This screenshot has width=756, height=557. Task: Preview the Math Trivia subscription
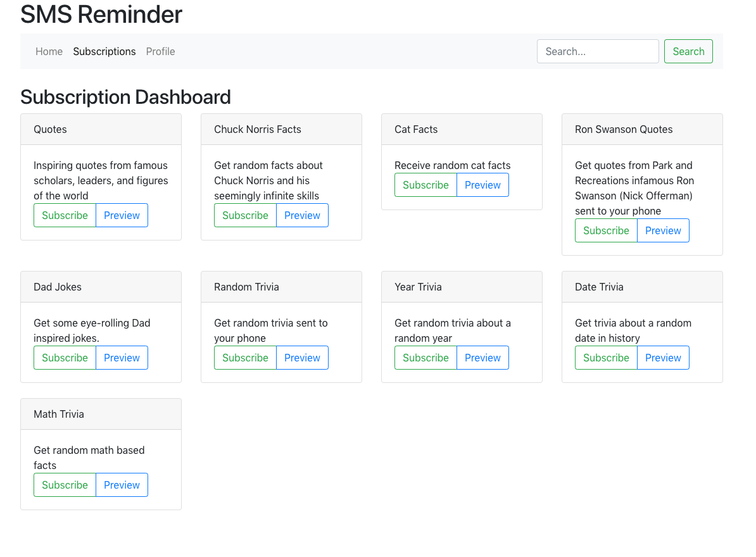(x=122, y=485)
